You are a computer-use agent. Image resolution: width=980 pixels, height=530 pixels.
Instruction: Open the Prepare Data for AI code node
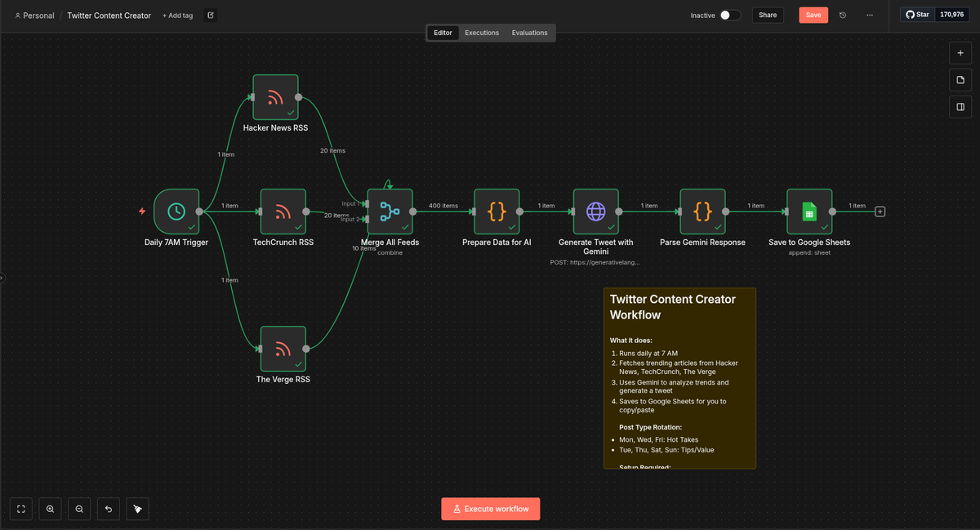[497, 212]
